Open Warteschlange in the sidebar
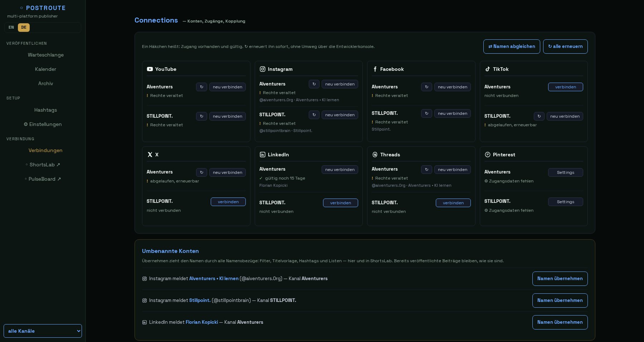This screenshot has width=644, height=342. 46,55
